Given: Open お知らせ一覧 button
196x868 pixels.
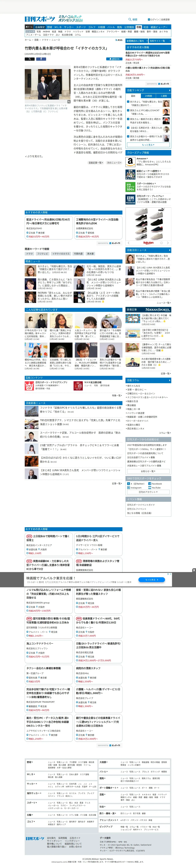Looking at the screenshot, I should click(x=148, y=471).
